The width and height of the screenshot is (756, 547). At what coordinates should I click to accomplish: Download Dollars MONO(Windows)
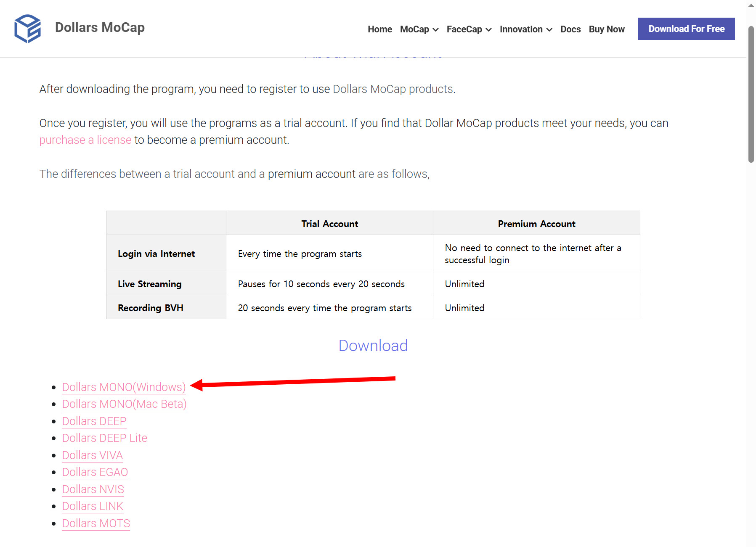point(124,387)
